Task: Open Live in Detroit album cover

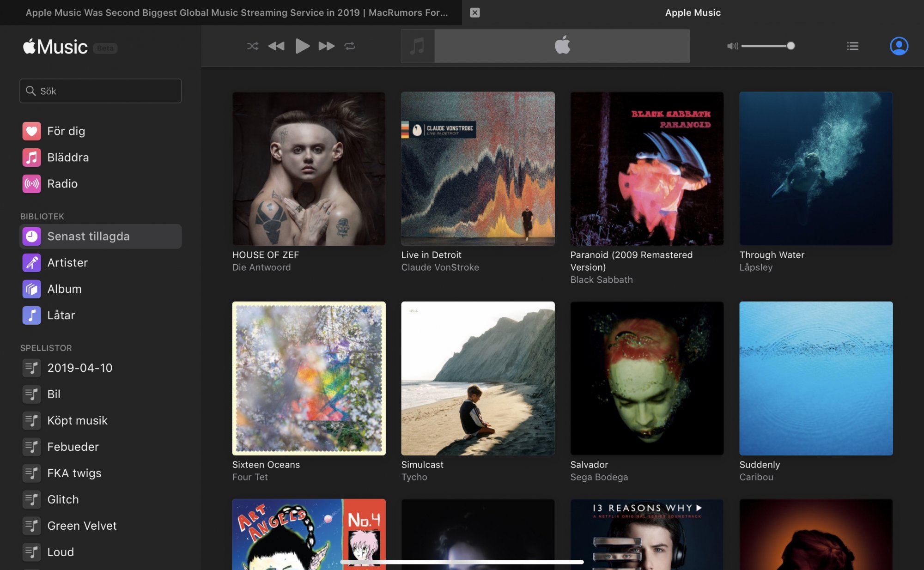Action: click(x=478, y=169)
